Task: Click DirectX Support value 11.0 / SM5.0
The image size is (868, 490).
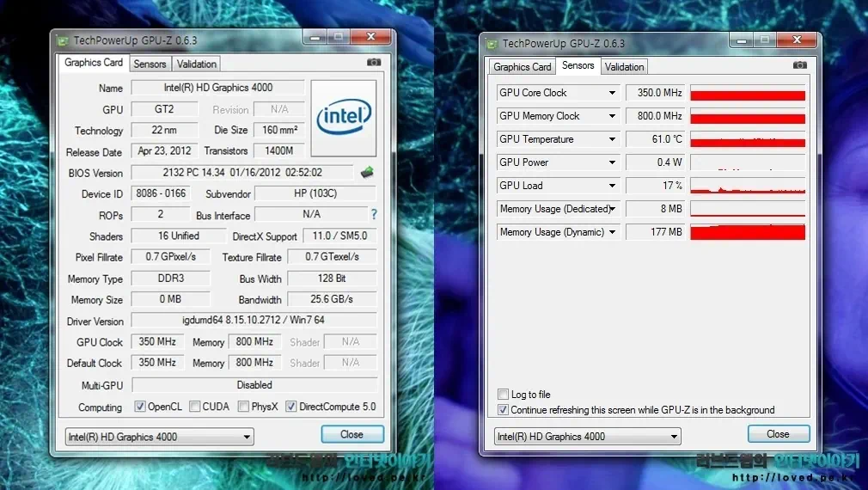Action: [339, 236]
